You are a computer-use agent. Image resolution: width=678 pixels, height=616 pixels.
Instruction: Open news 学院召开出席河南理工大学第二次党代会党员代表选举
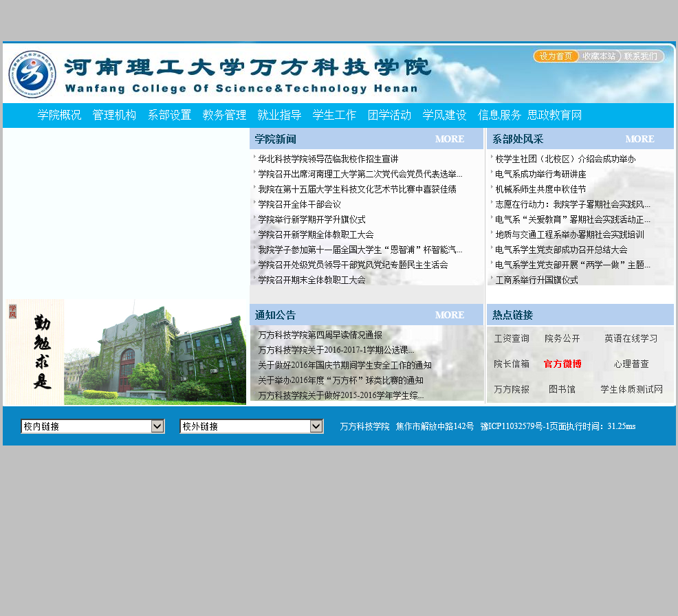(360, 174)
